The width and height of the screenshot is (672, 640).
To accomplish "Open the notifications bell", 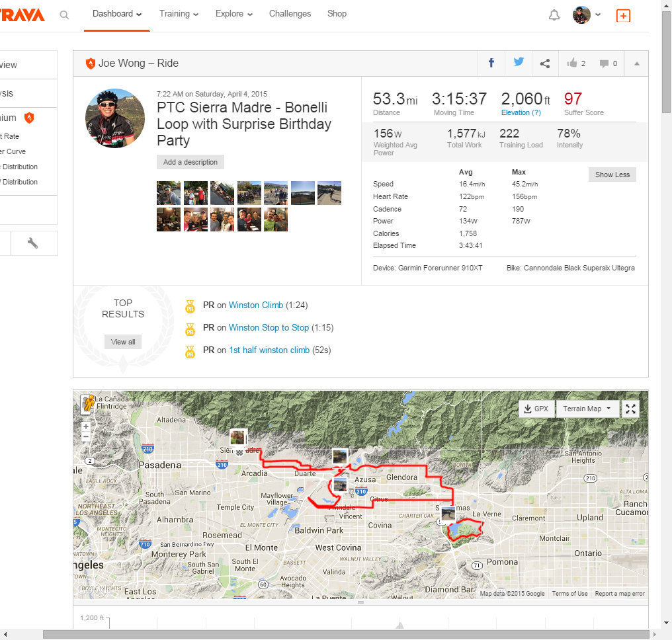I will click(x=554, y=15).
